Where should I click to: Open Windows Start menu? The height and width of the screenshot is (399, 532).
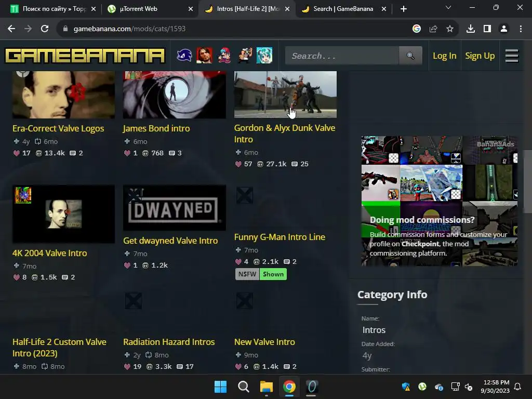pyautogui.click(x=220, y=387)
